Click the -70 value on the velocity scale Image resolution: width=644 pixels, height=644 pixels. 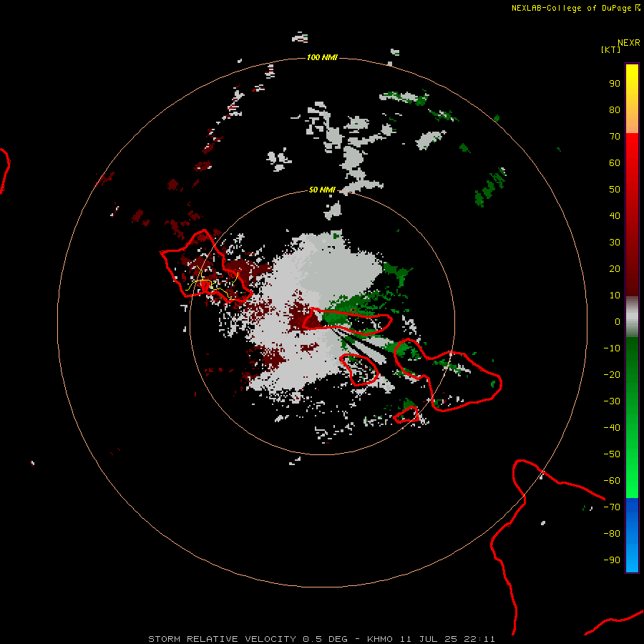(612, 507)
